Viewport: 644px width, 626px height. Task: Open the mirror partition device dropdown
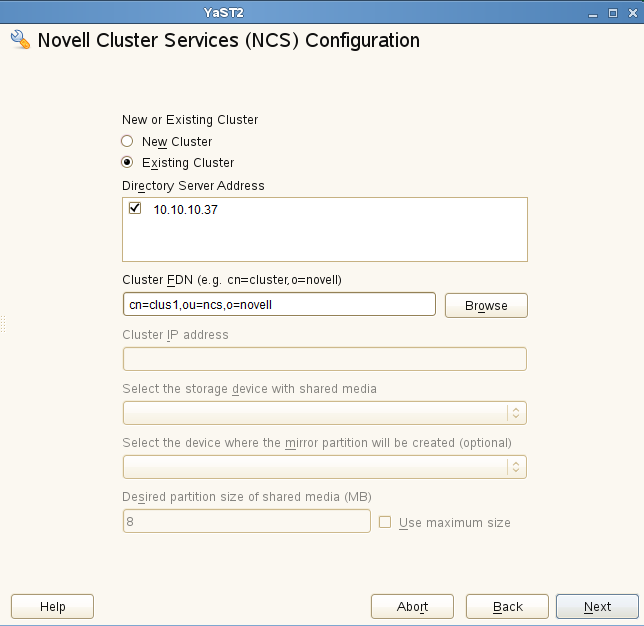pyautogui.click(x=324, y=467)
